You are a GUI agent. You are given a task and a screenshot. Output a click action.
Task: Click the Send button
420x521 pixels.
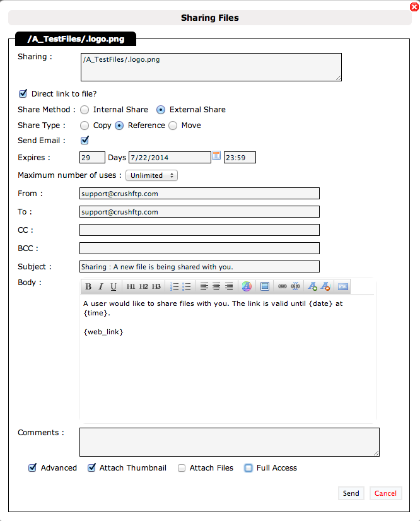[351, 493]
